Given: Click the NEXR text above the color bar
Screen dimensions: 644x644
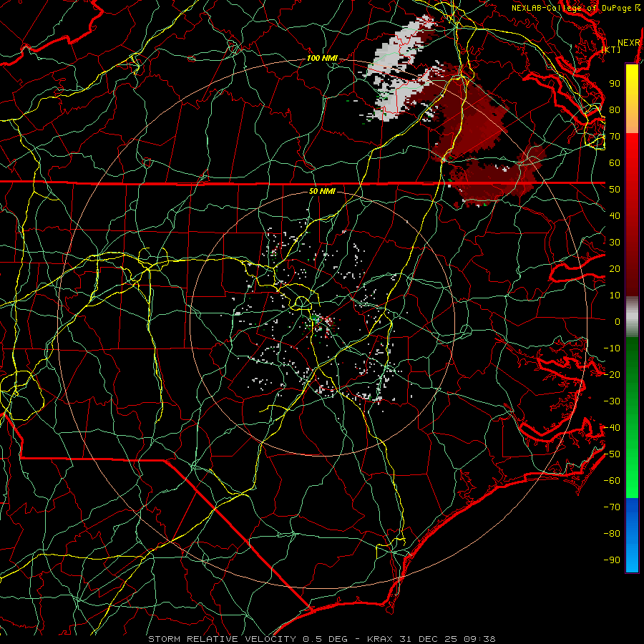Looking at the screenshot, I should [x=629, y=43].
